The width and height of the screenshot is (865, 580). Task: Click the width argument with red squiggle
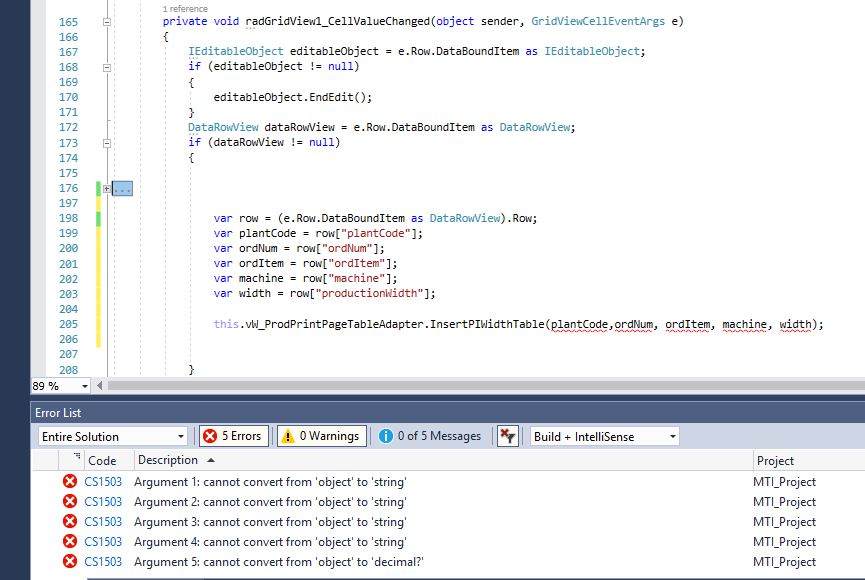pos(795,324)
